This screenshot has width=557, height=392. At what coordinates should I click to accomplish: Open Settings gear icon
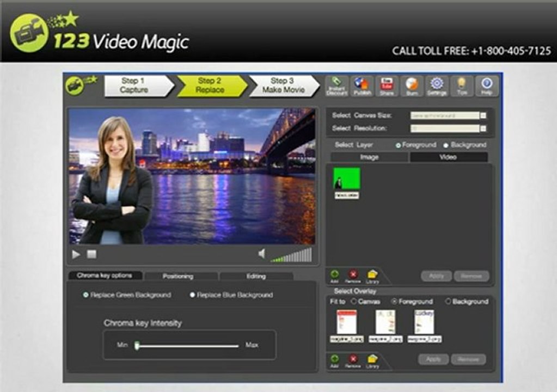coord(437,86)
